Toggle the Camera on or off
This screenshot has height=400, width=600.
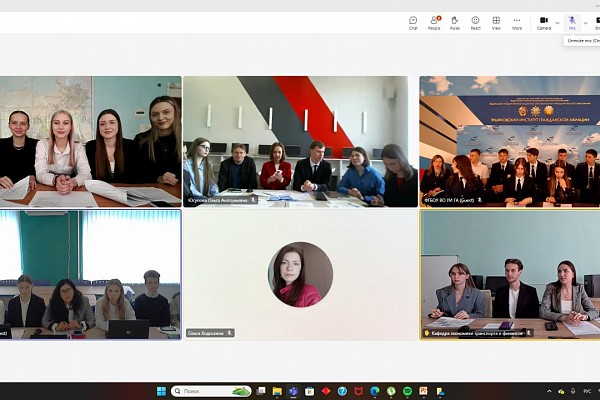point(544,23)
